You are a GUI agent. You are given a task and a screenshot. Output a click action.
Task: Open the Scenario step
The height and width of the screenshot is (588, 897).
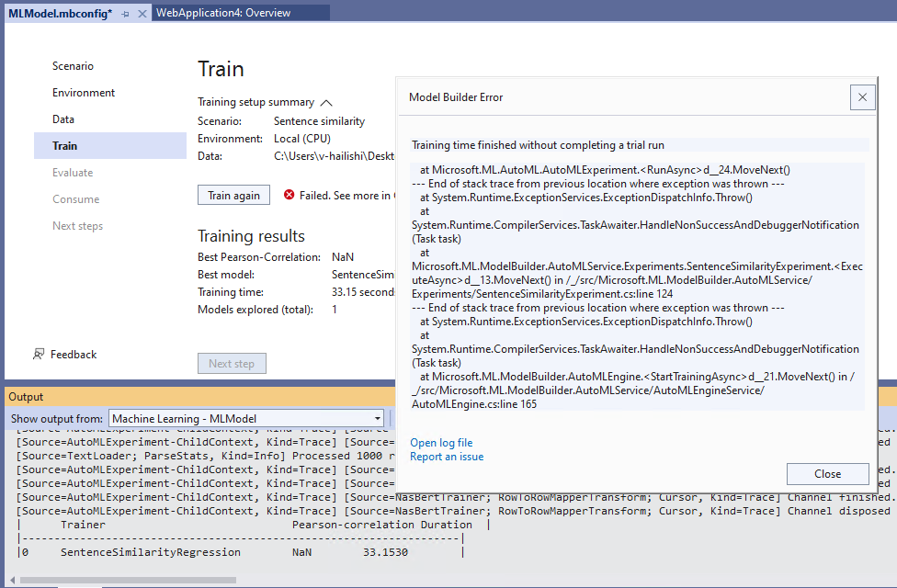(x=73, y=66)
